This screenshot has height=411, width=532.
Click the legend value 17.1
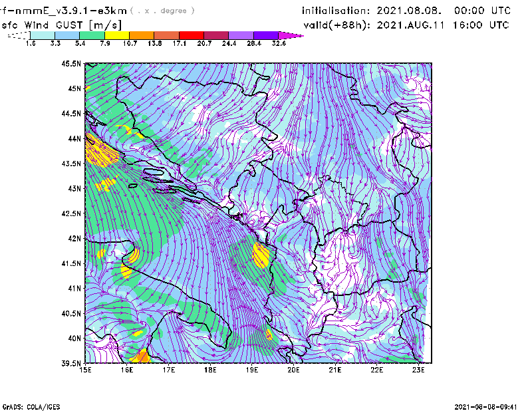pos(180,43)
